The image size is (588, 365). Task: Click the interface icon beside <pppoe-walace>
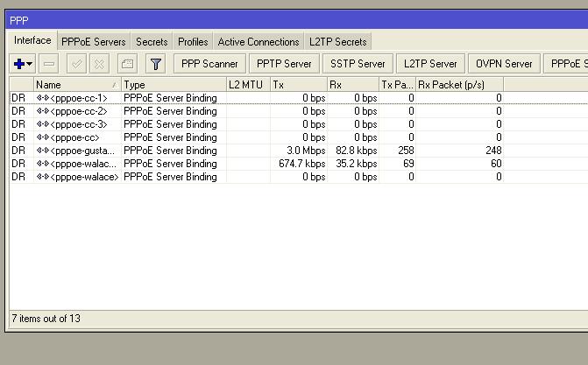click(43, 177)
